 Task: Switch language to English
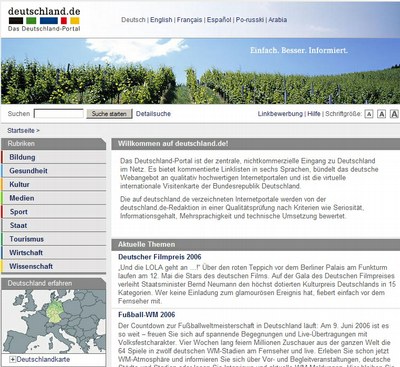click(161, 20)
